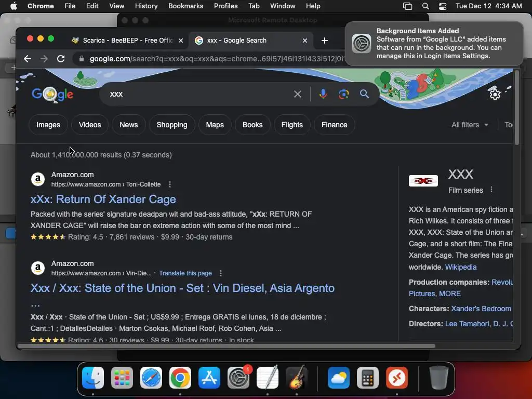The width and height of the screenshot is (532, 399).
Task: Open the Wikipedia link in knowledge panel
Action: tap(461, 267)
